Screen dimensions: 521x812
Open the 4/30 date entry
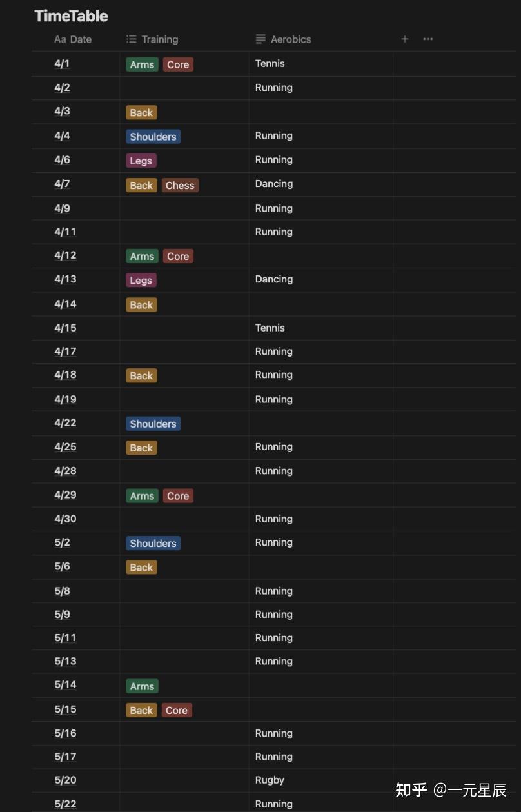[x=65, y=519]
